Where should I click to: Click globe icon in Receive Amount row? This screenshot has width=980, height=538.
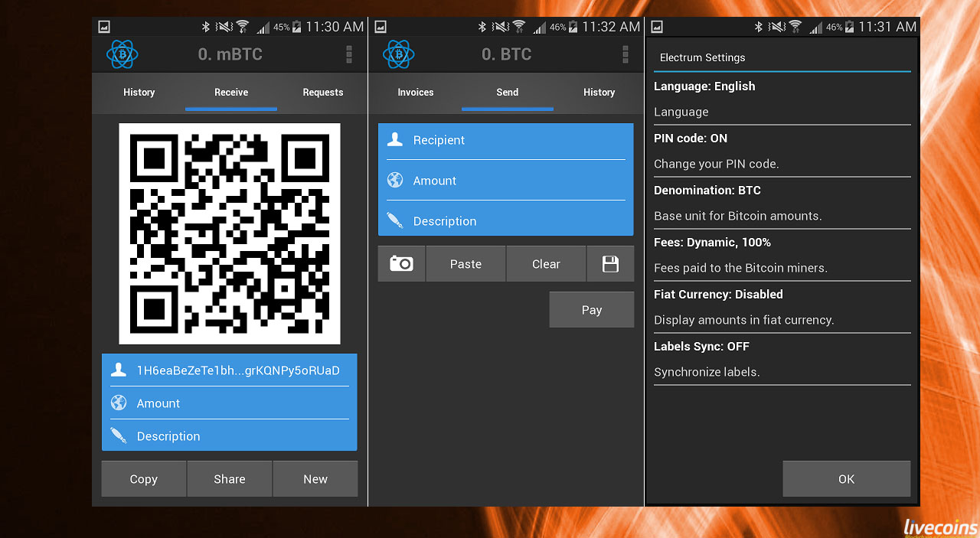[x=119, y=403]
